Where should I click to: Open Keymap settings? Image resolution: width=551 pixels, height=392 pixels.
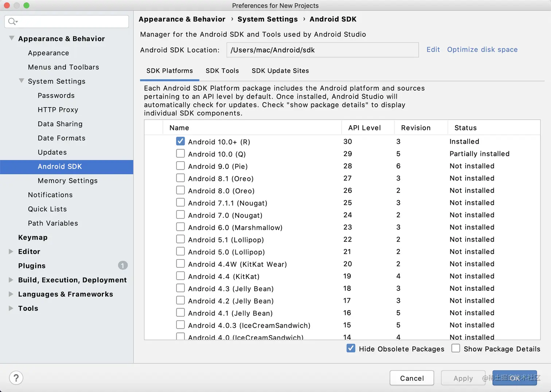33,237
